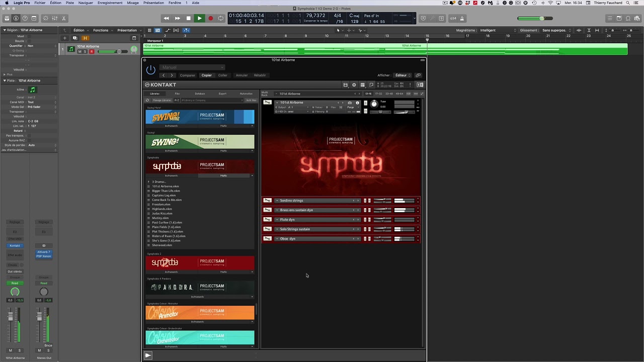Open the Note Pads icon

click(x=619, y=19)
